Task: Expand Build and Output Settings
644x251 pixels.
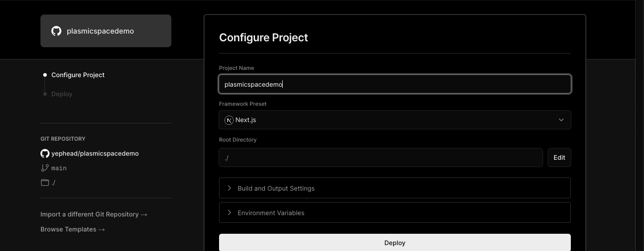Action: [276, 188]
